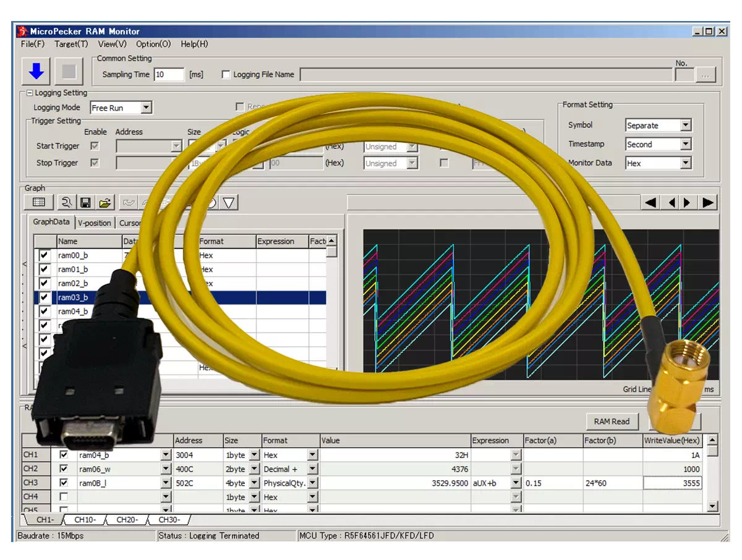
Task: Enable the CH4 channel checkbox
Action: coord(64,497)
